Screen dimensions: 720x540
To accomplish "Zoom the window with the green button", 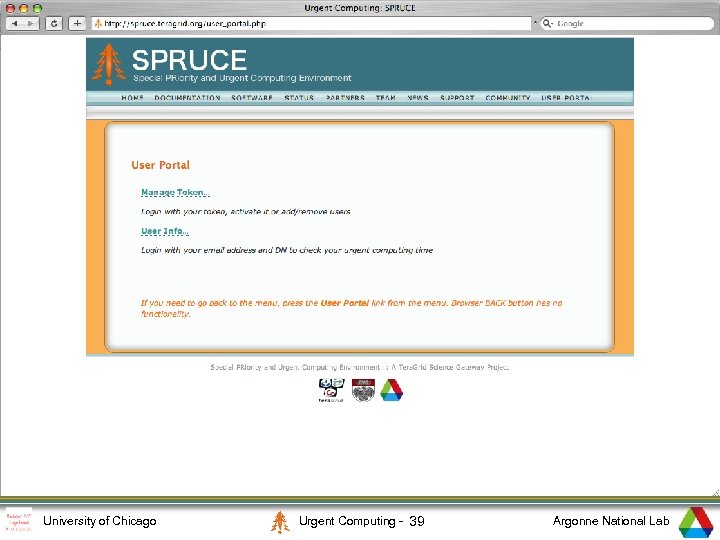I will pyautogui.click(x=38, y=8).
